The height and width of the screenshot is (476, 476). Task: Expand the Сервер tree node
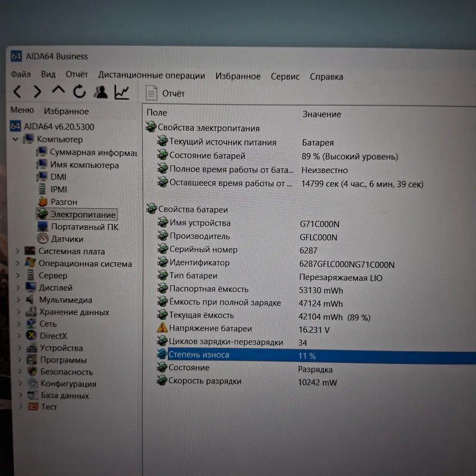(x=18, y=275)
